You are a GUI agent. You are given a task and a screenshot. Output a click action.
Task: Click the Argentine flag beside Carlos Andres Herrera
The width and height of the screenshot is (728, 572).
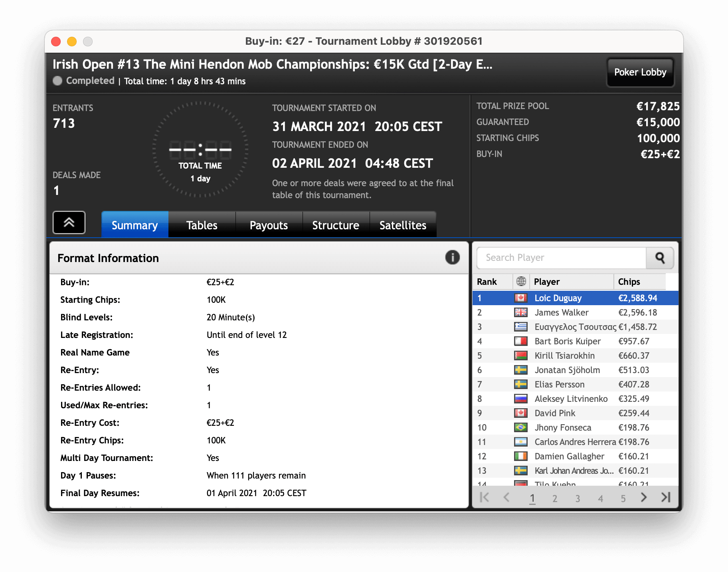tap(520, 442)
